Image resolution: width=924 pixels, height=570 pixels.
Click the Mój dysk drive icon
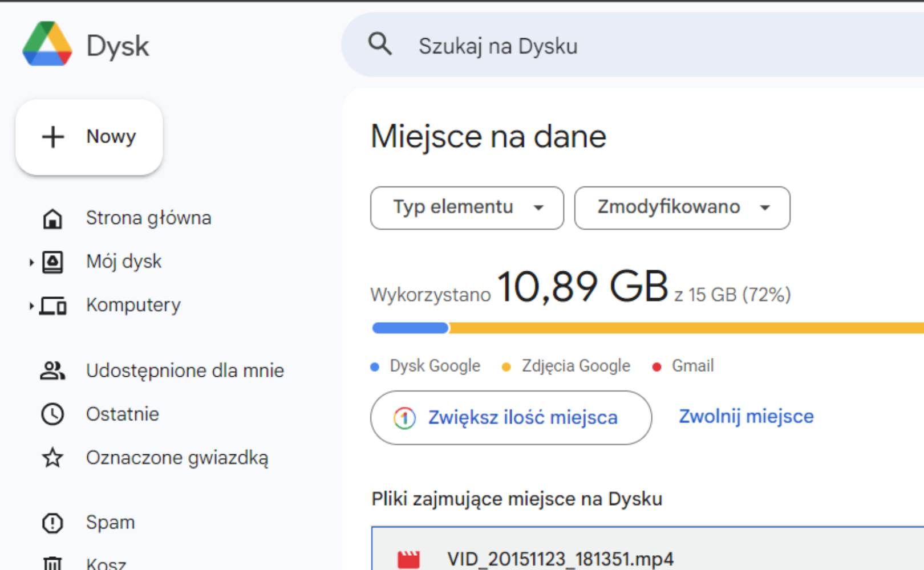pyautogui.click(x=52, y=262)
